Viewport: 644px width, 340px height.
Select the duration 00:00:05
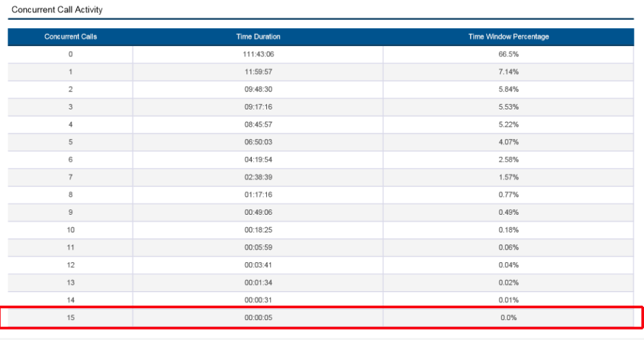258,318
